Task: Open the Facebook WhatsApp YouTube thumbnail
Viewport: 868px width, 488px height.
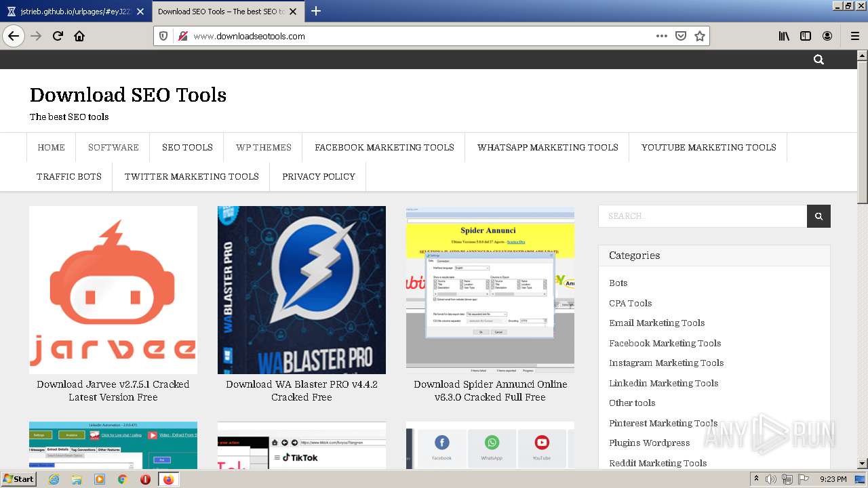Action: (x=490, y=445)
